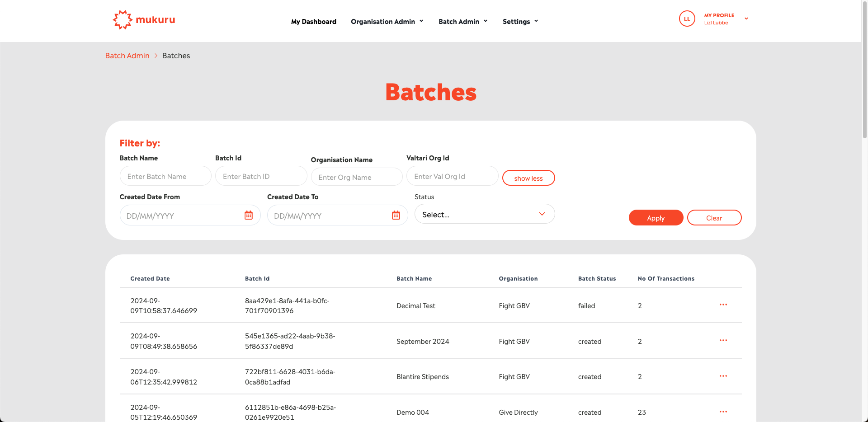The height and width of the screenshot is (422, 868).
Task: Click the Batch Admin breadcrumb link
Action: [x=127, y=56]
